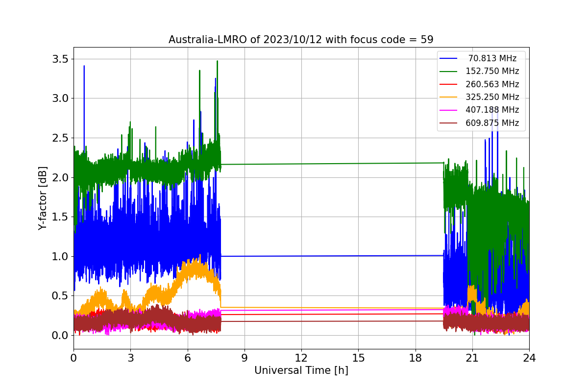Click the 9 tick on the time axis
588x392 pixels.
click(x=245, y=358)
